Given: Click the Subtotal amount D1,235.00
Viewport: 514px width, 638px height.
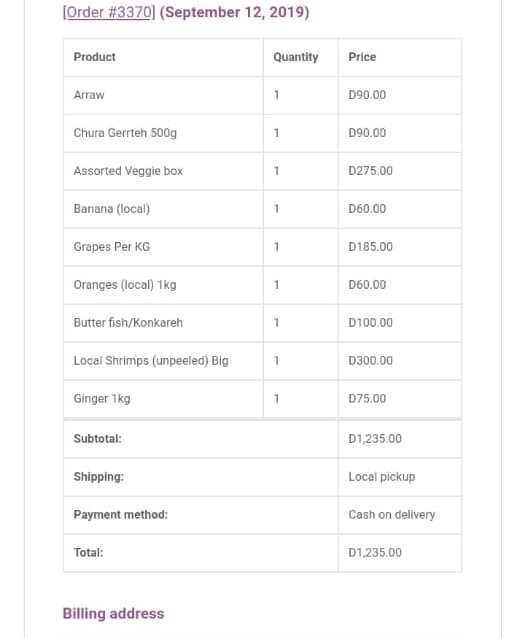Looking at the screenshot, I should pos(375,439).
